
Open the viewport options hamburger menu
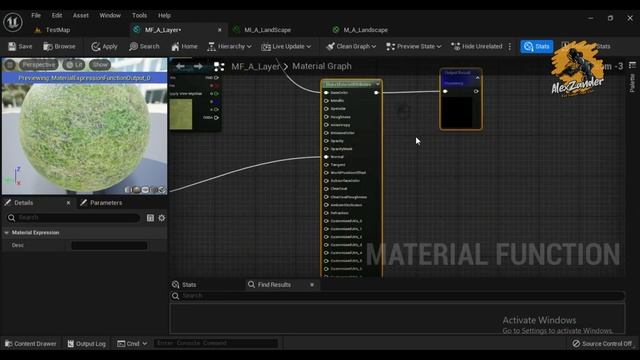(10, 64)
